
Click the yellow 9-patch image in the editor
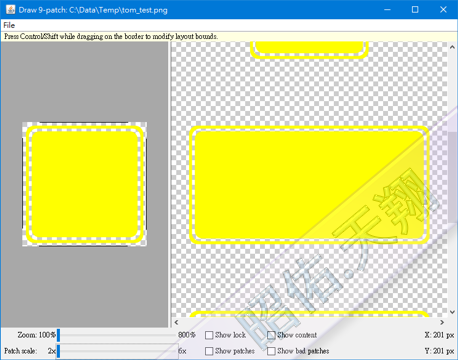(85, 184)
